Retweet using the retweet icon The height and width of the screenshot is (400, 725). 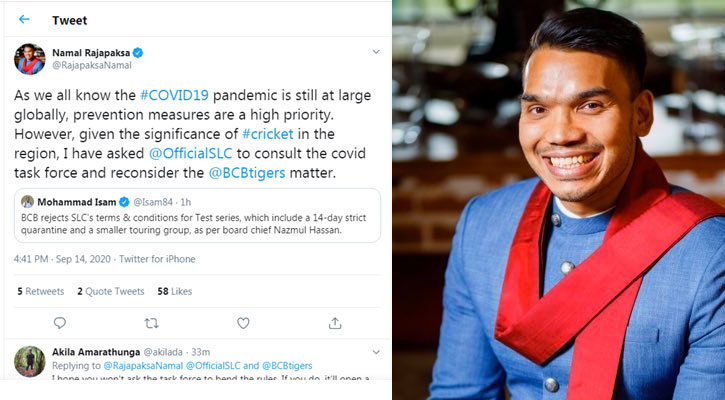(x=152, y=323)
